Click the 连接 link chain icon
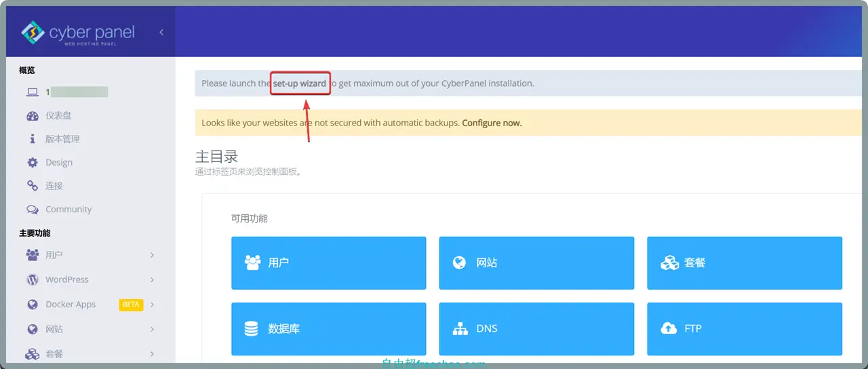 33,186
